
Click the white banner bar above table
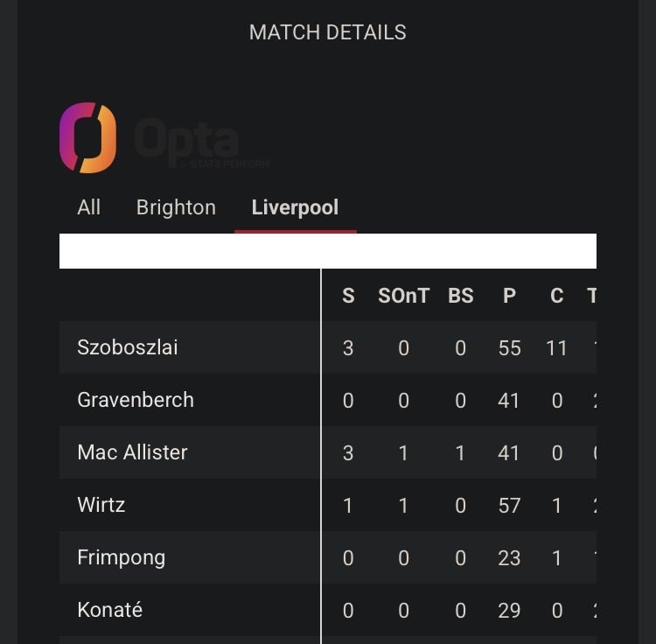[327, 251]
